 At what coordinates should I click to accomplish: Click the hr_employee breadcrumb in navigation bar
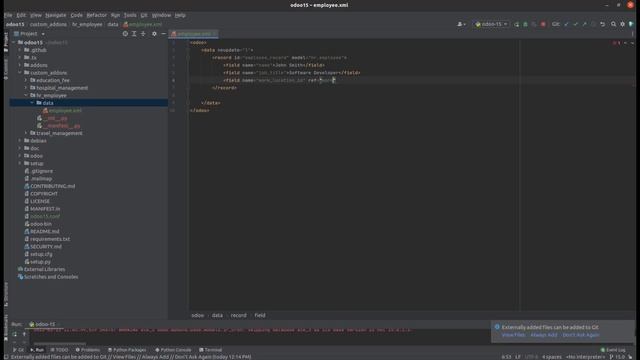pyautogui.click(x=87, y=24)
